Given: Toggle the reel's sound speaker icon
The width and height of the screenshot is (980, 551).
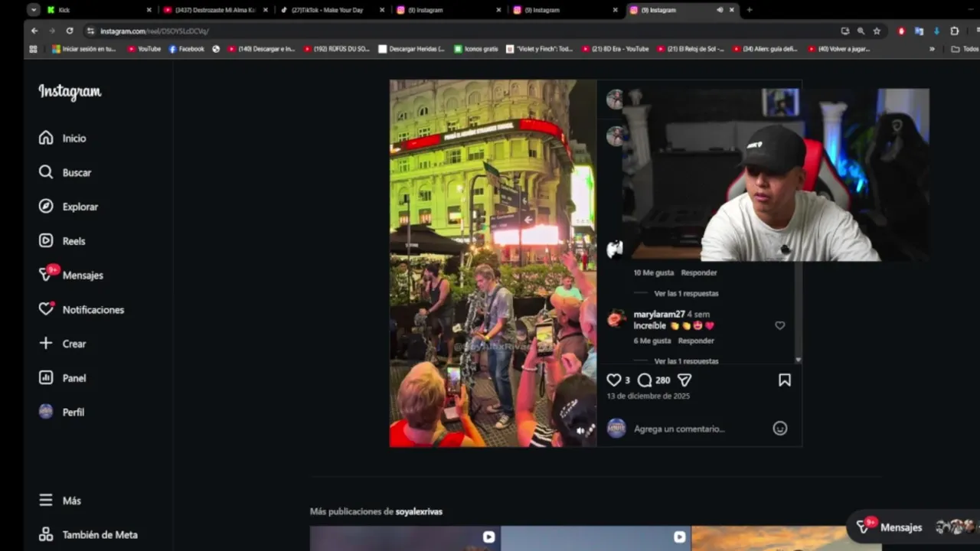Looking at the screenshot, I should tap(581, 431).
